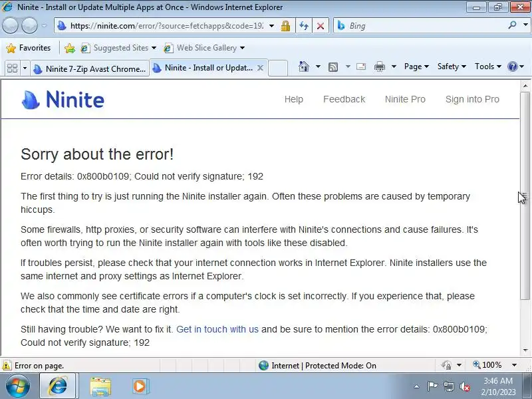Click Add to Favorites Bar icon
The width and height of the screenshot is (532, 399).
pos(70,48)
